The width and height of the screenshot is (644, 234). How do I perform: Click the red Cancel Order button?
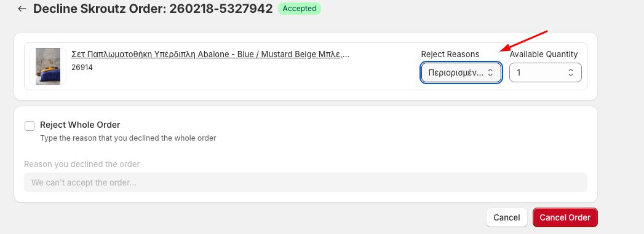[565, 217]
